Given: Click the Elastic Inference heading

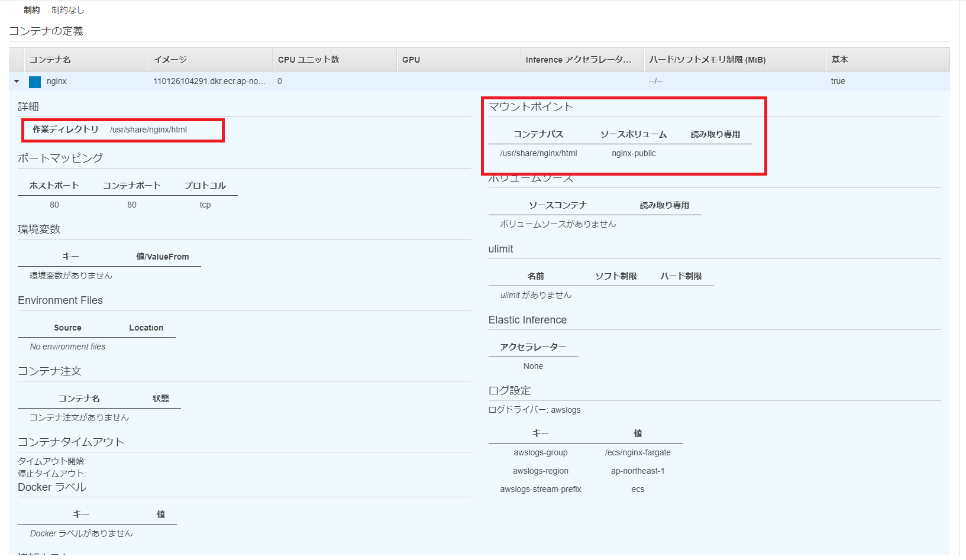Looking at the screenshot, I should coord(528,320).
